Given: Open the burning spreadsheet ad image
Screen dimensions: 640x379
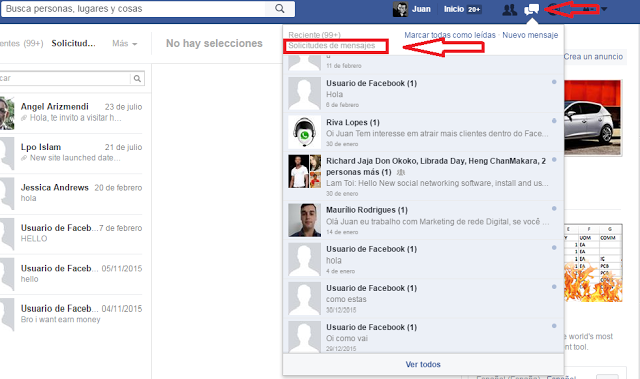Looking at the screenshot, I should click(x=593, y=263).
